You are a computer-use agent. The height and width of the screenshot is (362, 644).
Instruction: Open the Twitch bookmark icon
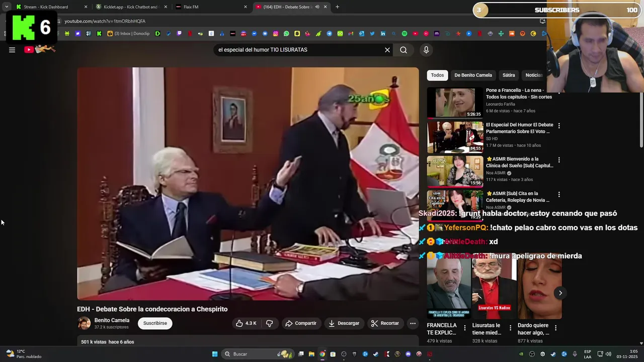coord(179,34)
